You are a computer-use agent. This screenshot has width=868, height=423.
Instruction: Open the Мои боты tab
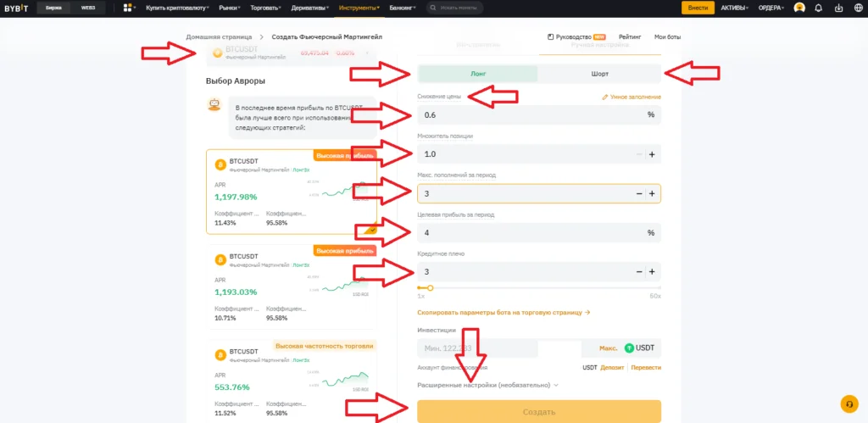[667, 37]
